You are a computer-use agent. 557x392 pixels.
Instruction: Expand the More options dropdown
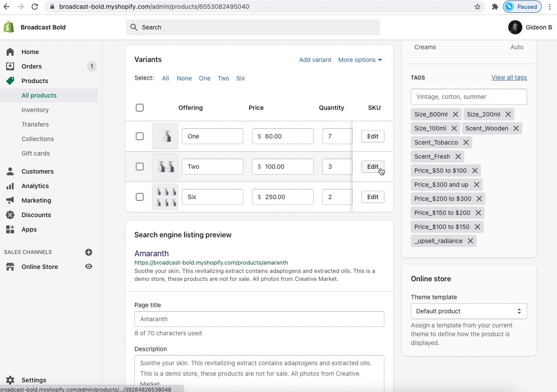coord(360,60)
